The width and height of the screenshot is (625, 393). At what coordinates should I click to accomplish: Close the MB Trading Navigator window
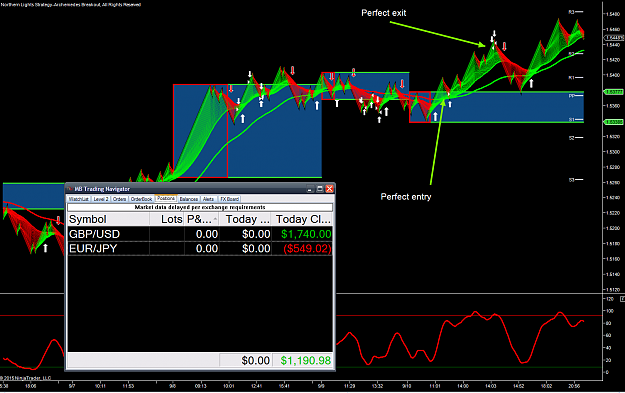329,189
